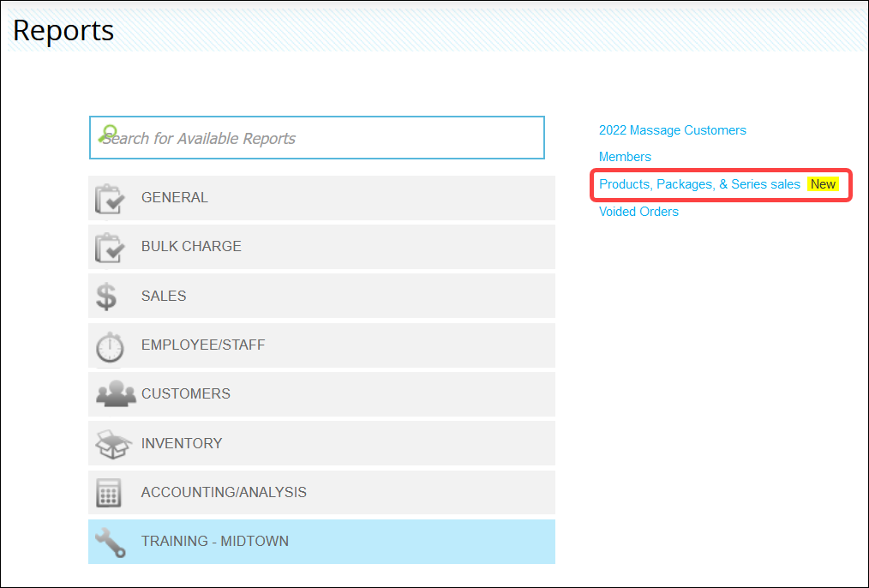Open the BULK CHARGE reports category
This screenshot has height=588, width=869.
point(321,247)
